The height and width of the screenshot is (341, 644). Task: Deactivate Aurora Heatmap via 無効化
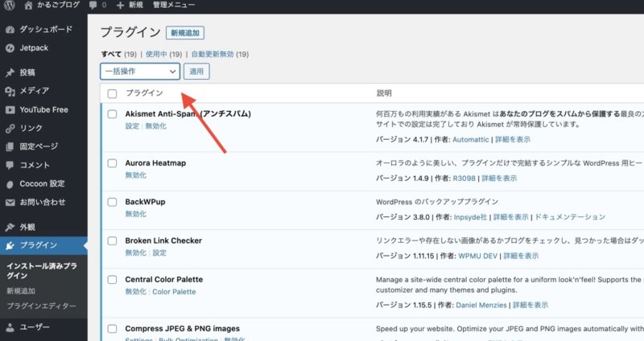pyautogui.click(x=135, y=175)
